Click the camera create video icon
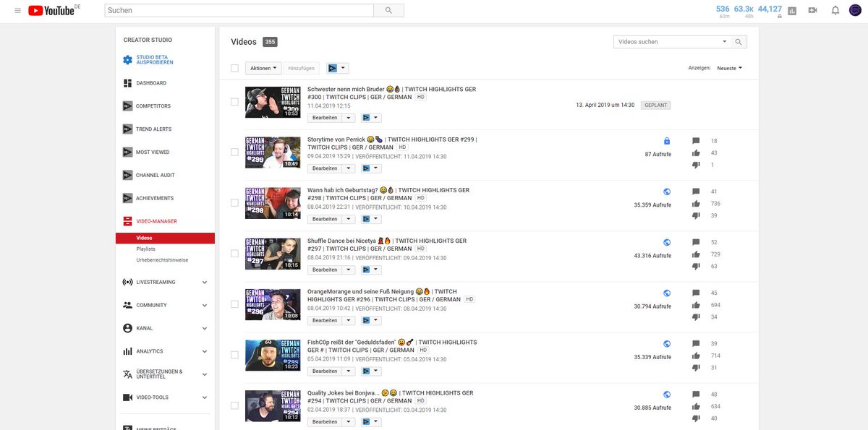Image resolution: width=868 pixels, height=430 pixels. point(812,10)
